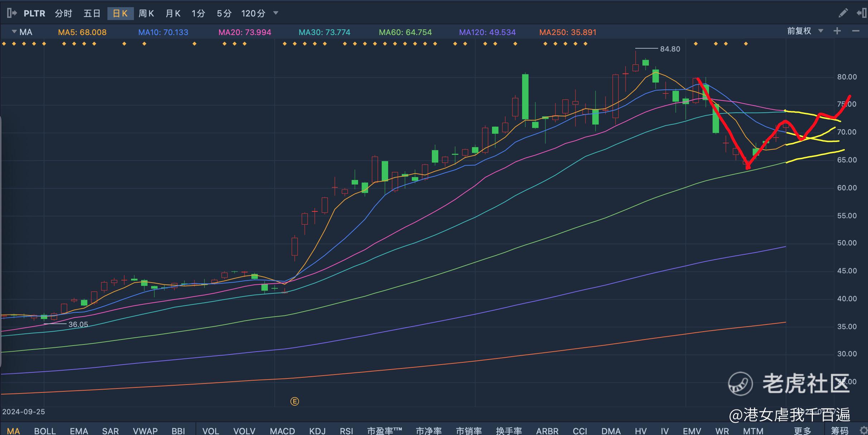868x435 pixels.
Task: Click the MA120: 49.534 label
Action: coord(487,32)
